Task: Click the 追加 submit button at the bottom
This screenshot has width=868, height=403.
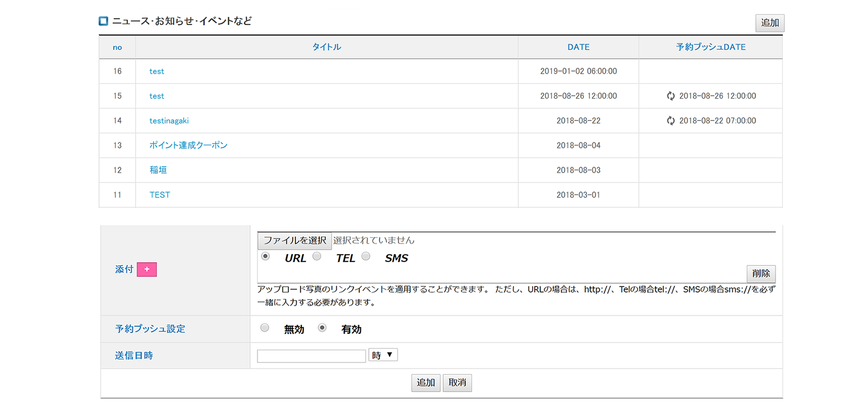Action: click(425, 382)
